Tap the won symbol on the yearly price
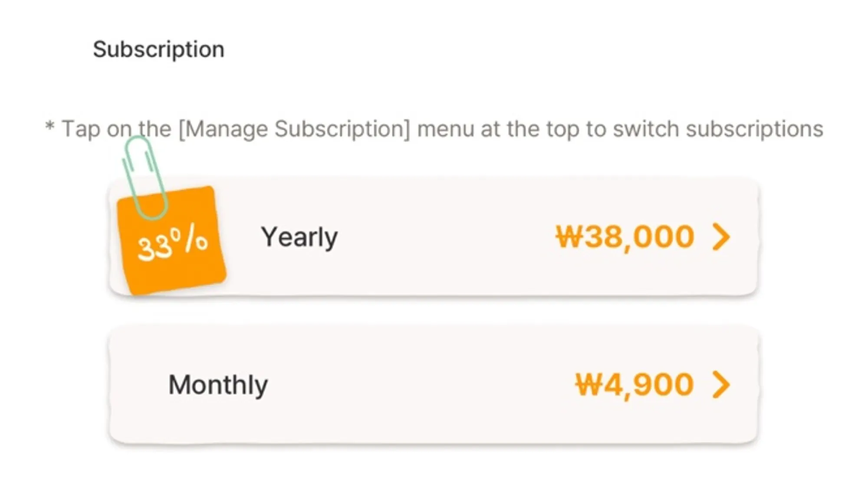The image size is (868, 478). (x=569, y=237)
